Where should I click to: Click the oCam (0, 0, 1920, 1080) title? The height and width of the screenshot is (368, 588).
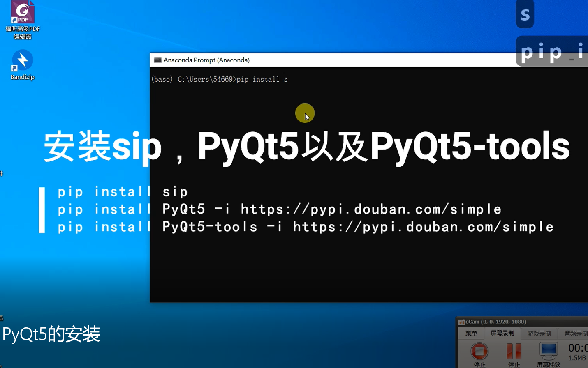click(x=495, y=322)
